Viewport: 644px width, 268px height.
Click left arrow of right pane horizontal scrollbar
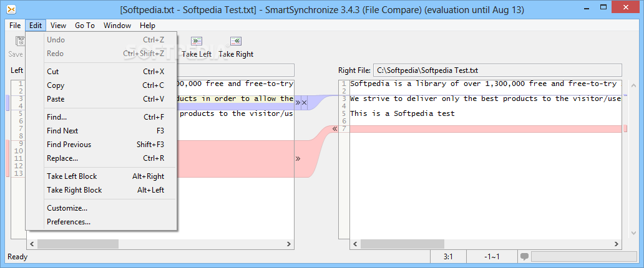(354, 244)
